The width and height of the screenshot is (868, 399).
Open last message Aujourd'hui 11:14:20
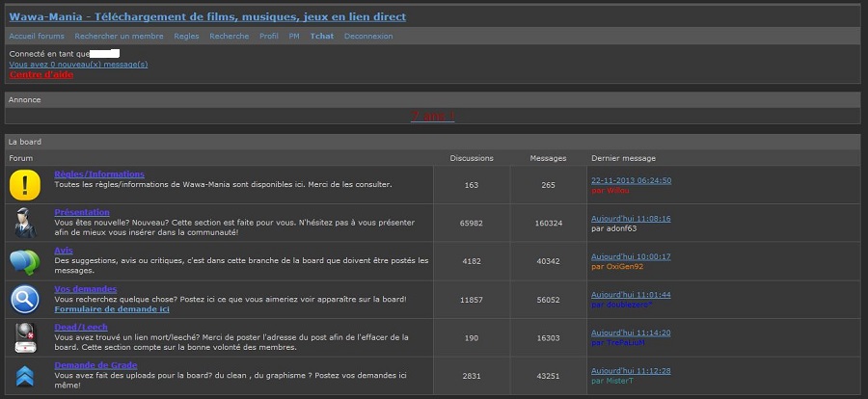click(x=631, y=333)
